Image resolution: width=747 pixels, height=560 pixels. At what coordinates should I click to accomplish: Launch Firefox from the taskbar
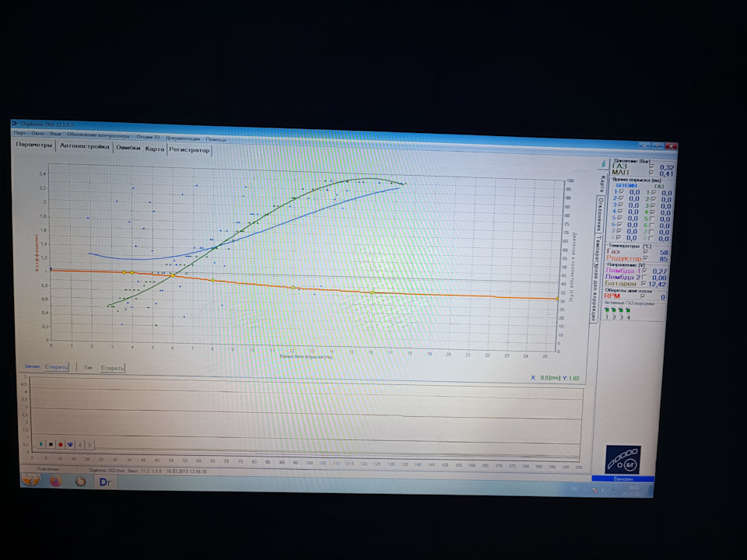[56, 481]
